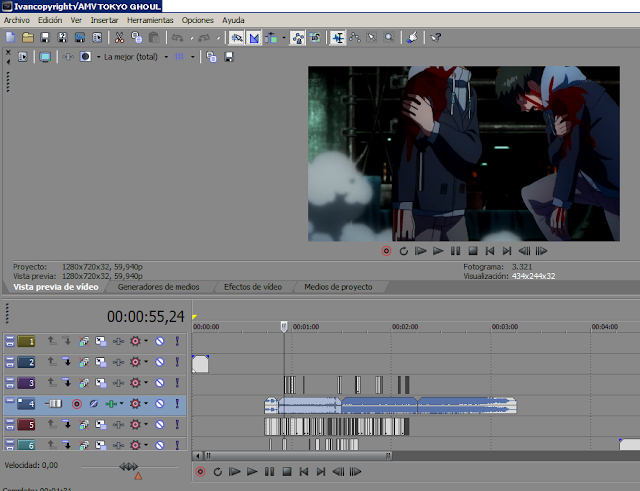Go to end in the timeline transport
Viewport: 640px width, 491px height.
click(321, 472)
